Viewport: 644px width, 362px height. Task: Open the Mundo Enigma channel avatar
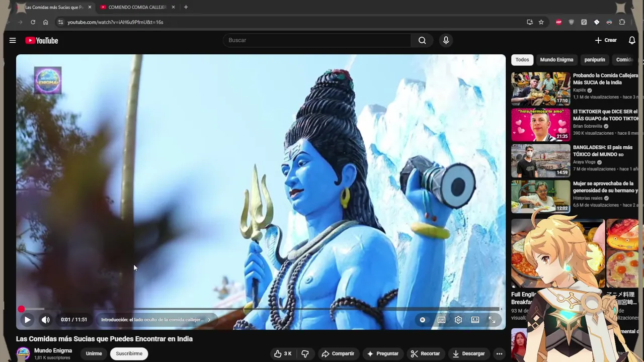pos(23,354)
